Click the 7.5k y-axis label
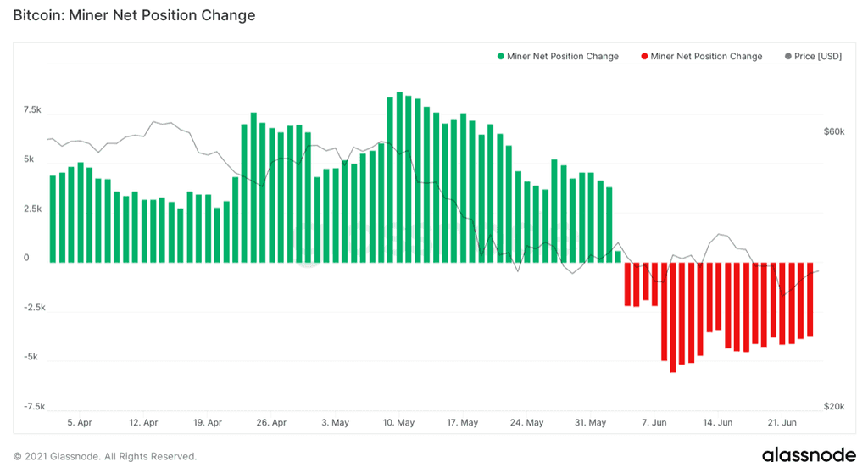Viewport: 868px width, 462px height. (x=32, y=110)
